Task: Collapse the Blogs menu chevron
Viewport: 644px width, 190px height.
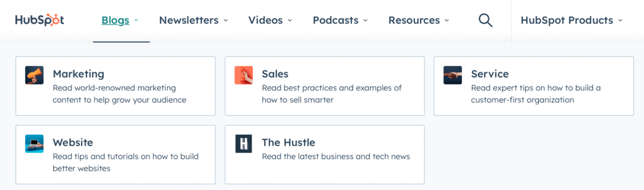Action: point(136,21)
